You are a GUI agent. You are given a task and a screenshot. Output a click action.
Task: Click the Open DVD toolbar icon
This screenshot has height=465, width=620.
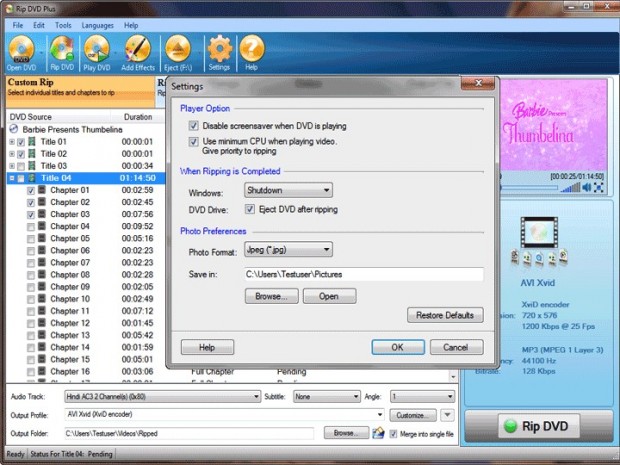click(22, 53)
